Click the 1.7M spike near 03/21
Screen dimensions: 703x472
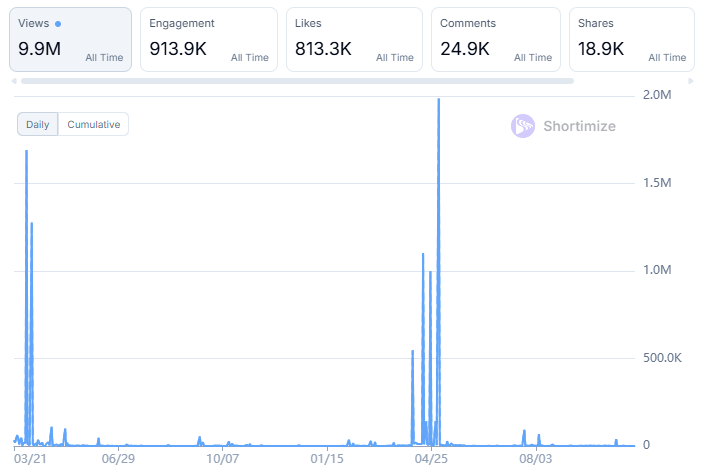coord(26,151)
